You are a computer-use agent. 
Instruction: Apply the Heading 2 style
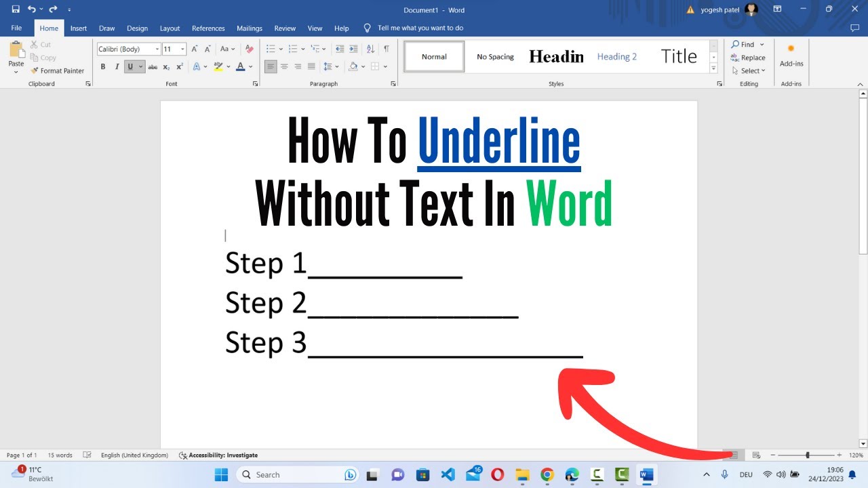click(617, 56)
